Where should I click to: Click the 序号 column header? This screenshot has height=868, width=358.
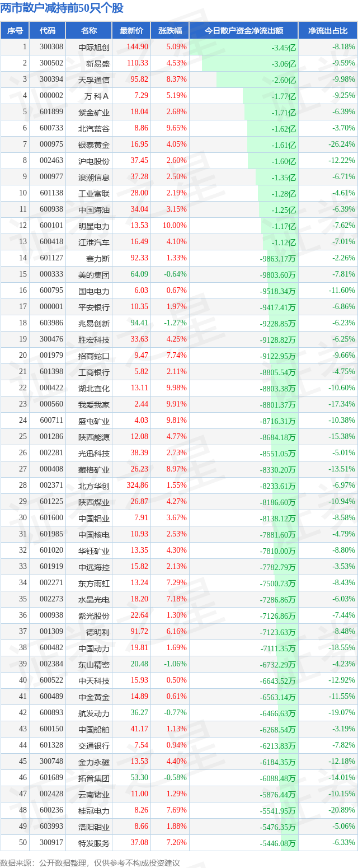pos(15,31)
